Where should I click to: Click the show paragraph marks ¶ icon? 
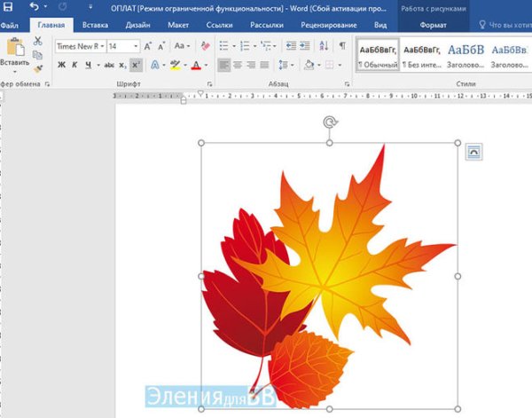(342, 46)
